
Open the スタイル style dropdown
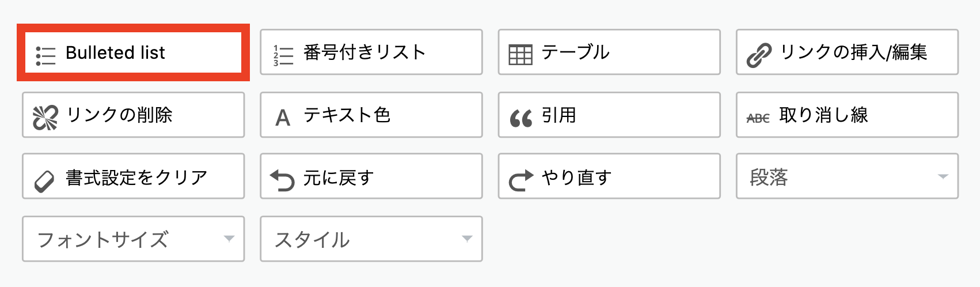pos(371,239)
